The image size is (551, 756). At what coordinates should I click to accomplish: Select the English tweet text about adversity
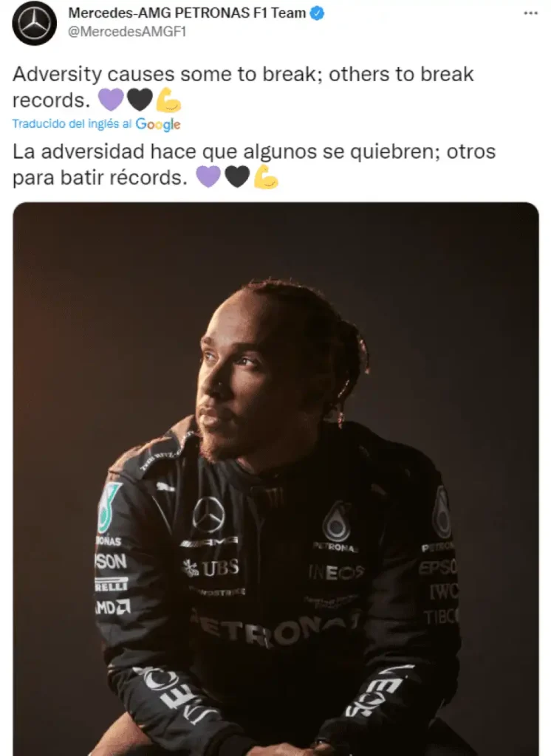[x=243, y=87]
